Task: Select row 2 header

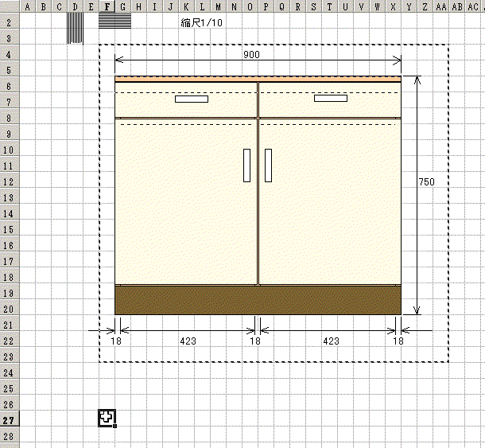Action: pyautogui.click(x=10, y=22)
